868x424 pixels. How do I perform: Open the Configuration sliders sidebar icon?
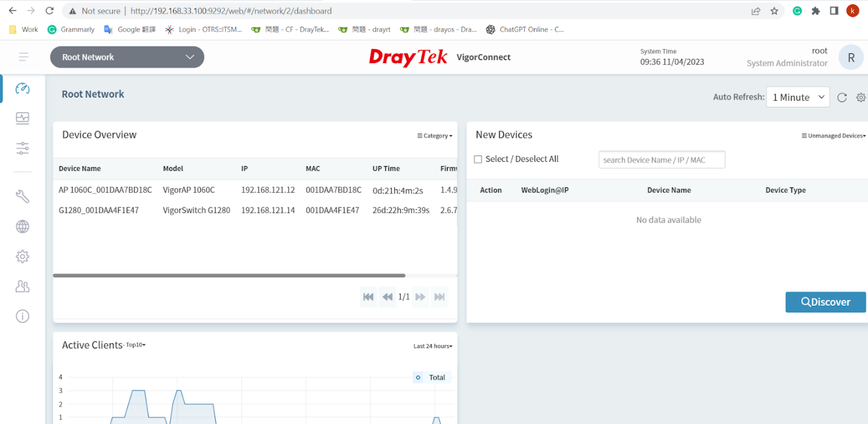click(22, 148)
